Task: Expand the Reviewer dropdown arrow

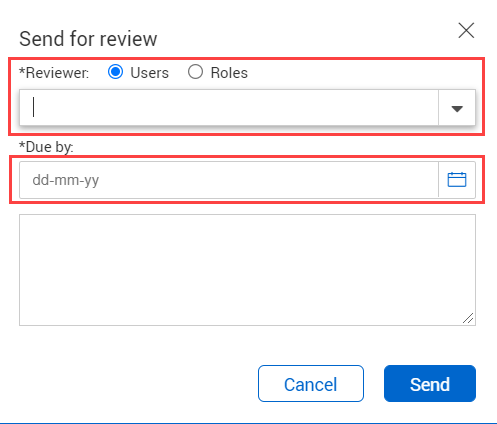Action: (457, 108)
